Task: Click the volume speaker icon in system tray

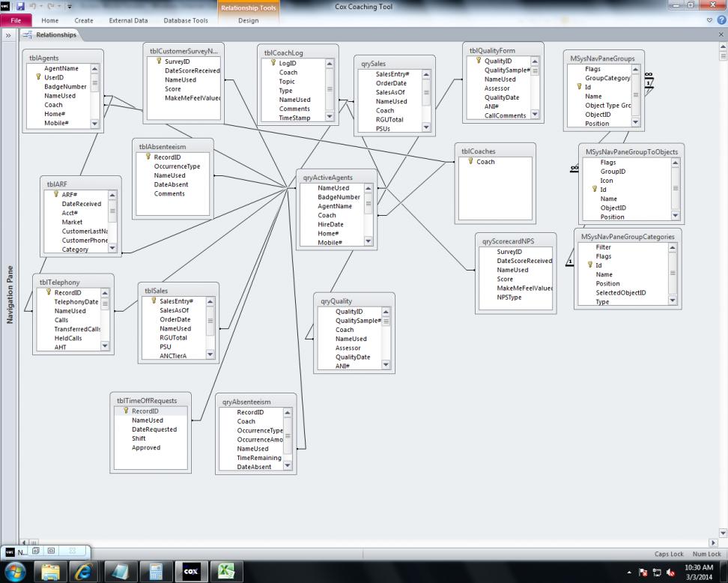Action: [670, 573]
